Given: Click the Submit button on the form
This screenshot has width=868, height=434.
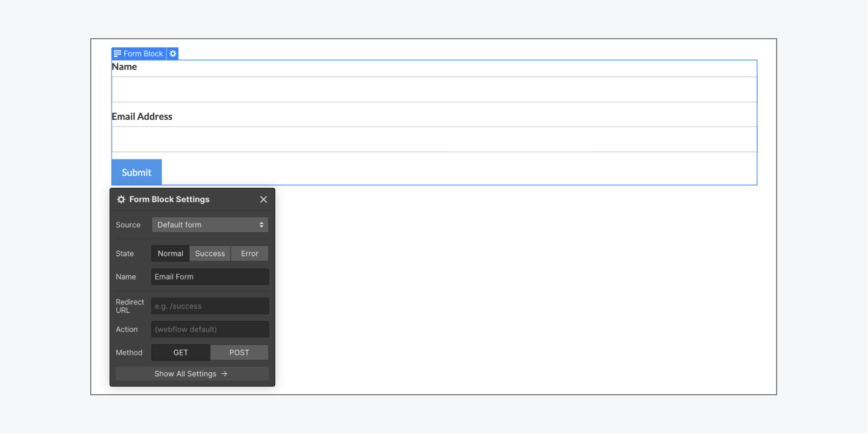Looking at the screenshot, I should pos(136,172).
